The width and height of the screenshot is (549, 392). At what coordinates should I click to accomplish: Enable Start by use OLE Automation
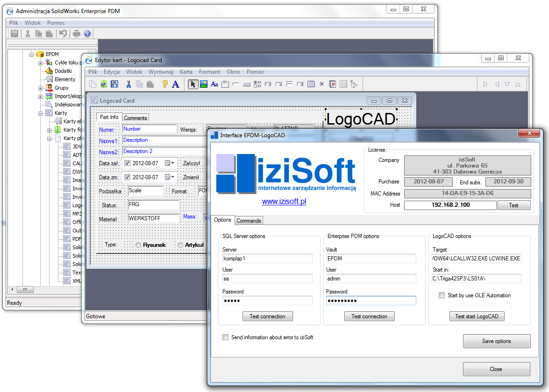[442, 295]
